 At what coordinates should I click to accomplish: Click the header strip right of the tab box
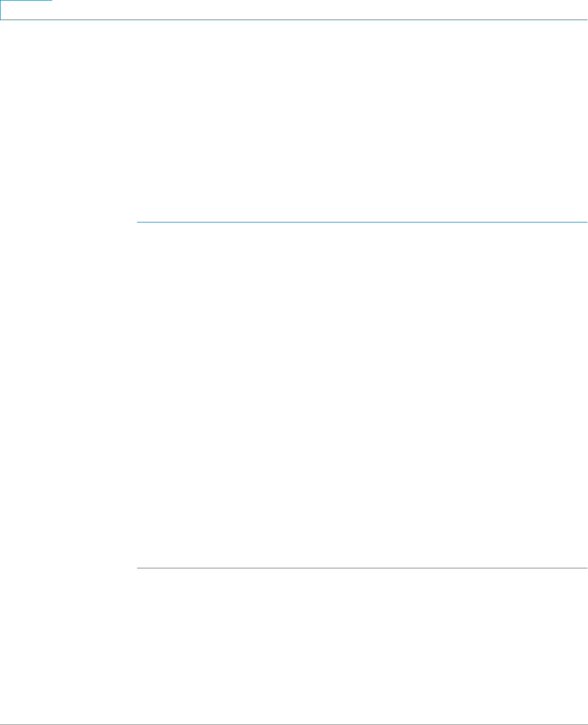[320, 10]
